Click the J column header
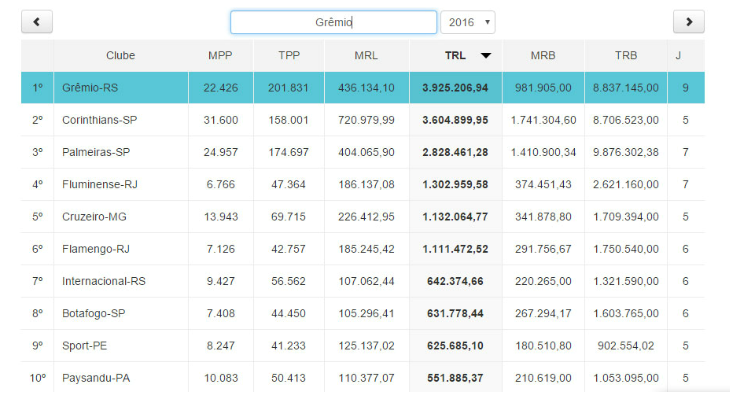This screenshot has width=730, height=400. coord(678,56)
